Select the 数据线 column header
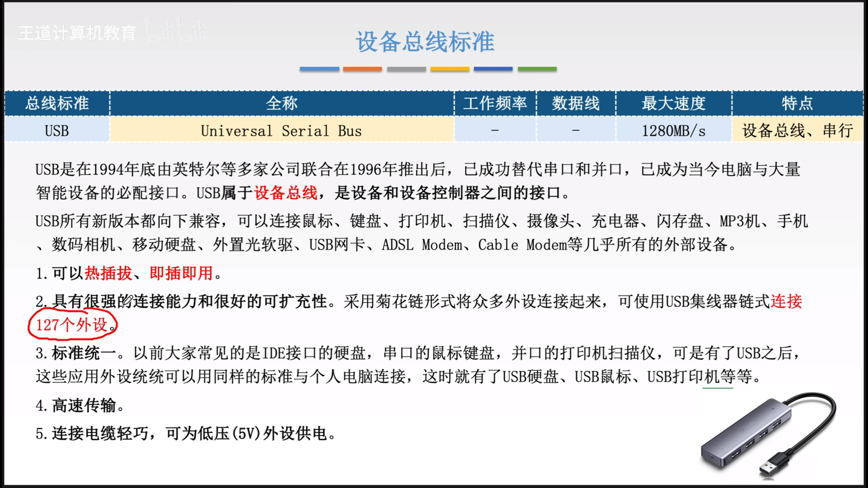This screenshot has height=488, width=868. click(x=576, y=103)
